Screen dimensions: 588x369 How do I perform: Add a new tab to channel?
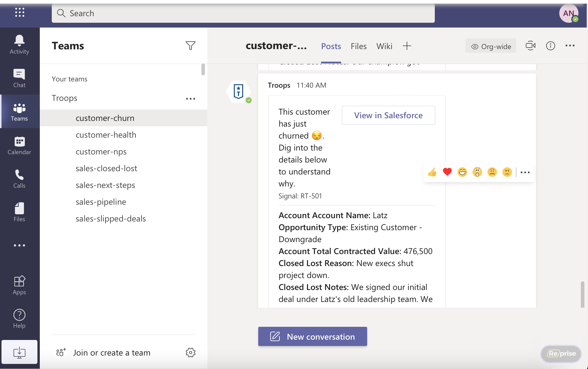(407, 46)
